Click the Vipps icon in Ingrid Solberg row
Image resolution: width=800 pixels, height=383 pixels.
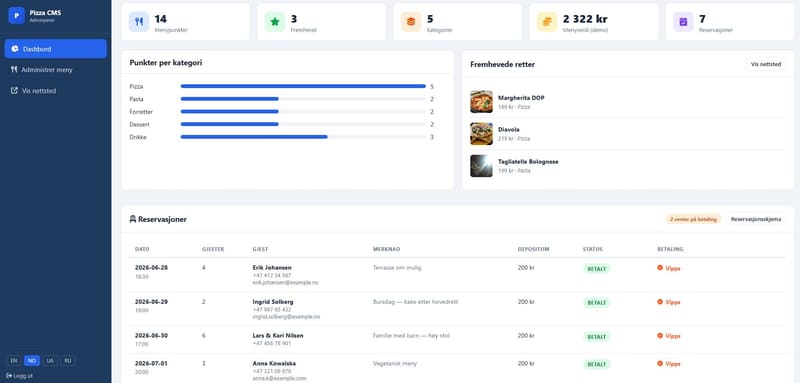660,302
